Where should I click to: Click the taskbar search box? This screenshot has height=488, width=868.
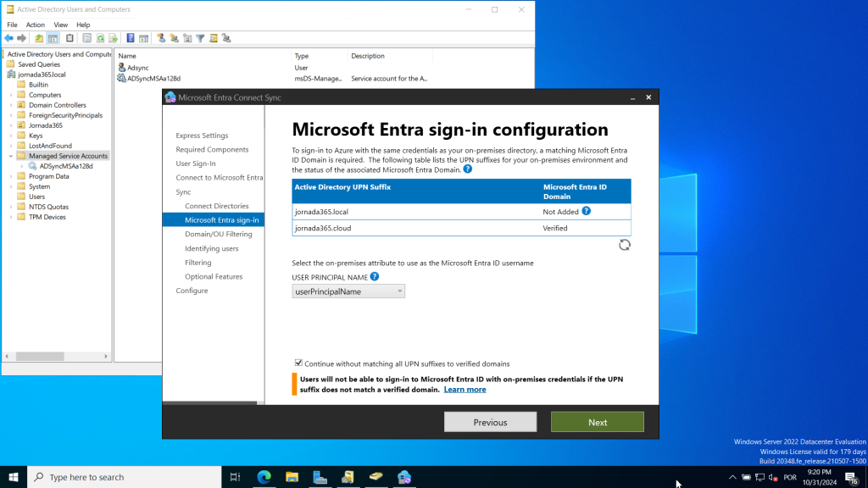point(125,477)
